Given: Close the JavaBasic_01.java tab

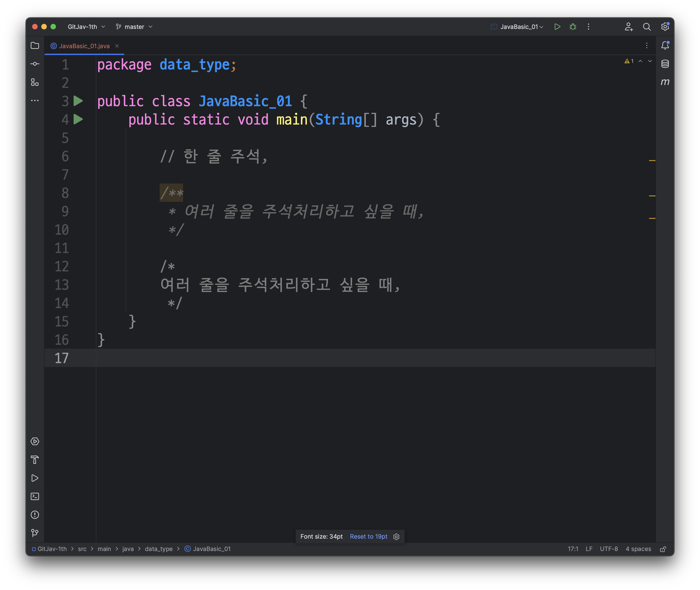Looking at the screenshot, I should pyautogui.click(x=117, y=46).
